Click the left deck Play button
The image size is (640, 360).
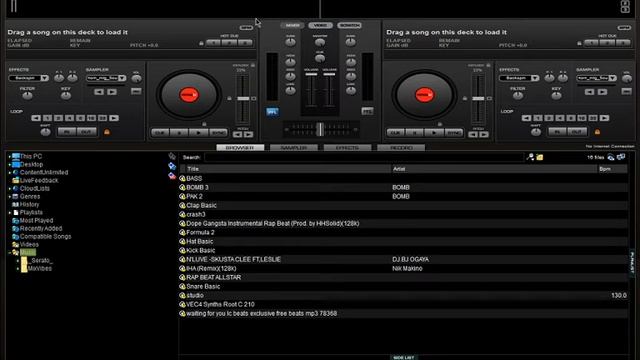198,133
